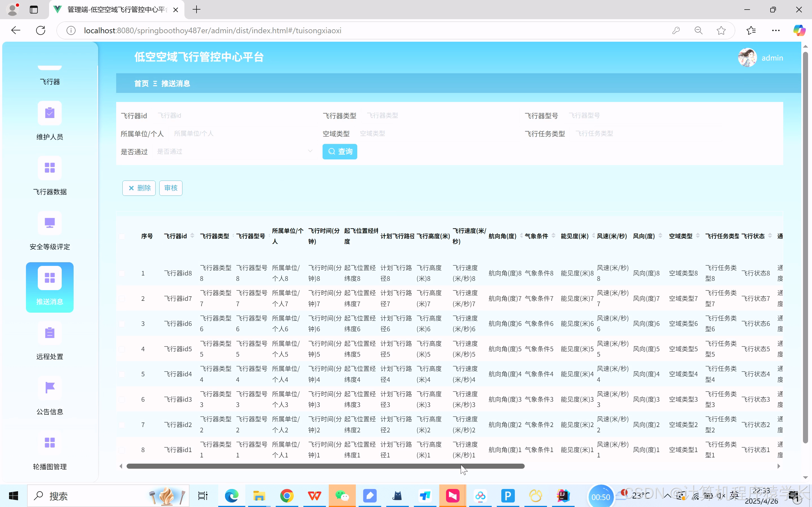Image resolution: width=812 pixels, height=507 pixels.
Task: Sort by the 气象条件 column arrows
Action: [553, 236]
